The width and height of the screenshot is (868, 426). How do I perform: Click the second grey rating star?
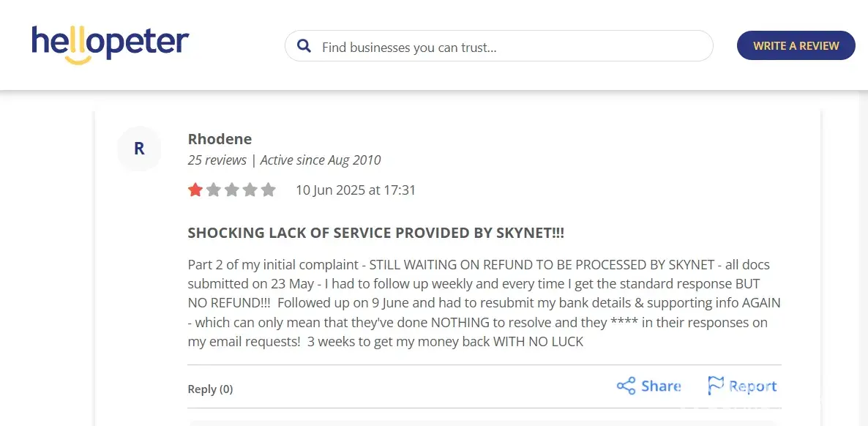(x=214, y=190)
